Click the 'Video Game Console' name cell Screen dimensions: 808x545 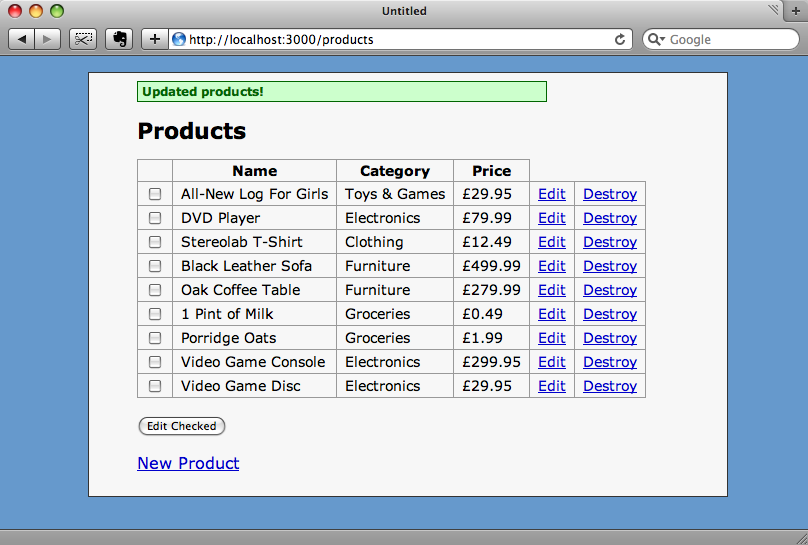pos(255,362)
